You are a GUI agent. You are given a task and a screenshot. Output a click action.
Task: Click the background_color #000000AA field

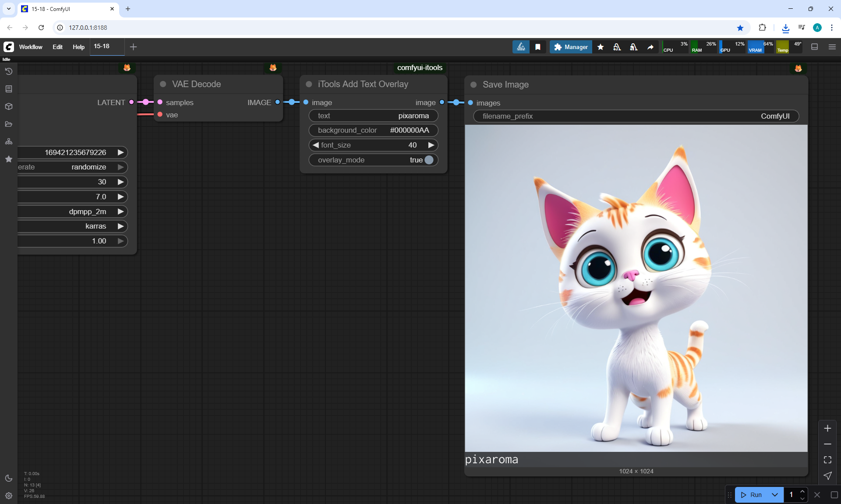(x=373, y=130)
